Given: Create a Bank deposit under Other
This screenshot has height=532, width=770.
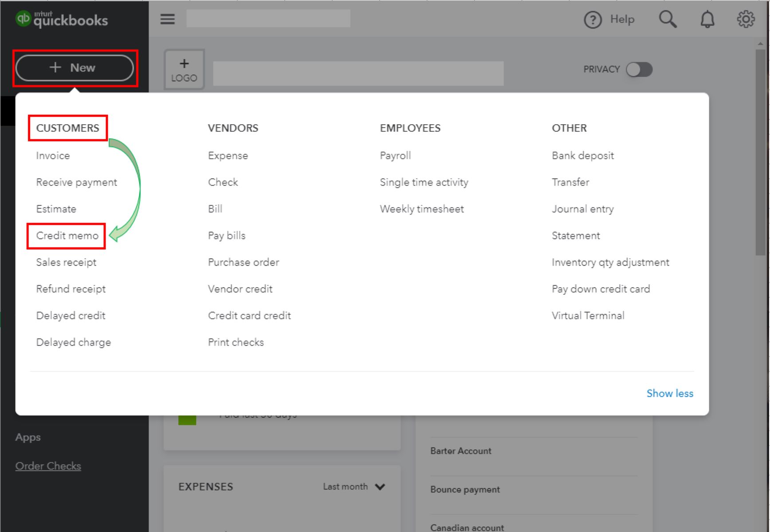Looking at the screenshot, I should (x=583, y=156).
